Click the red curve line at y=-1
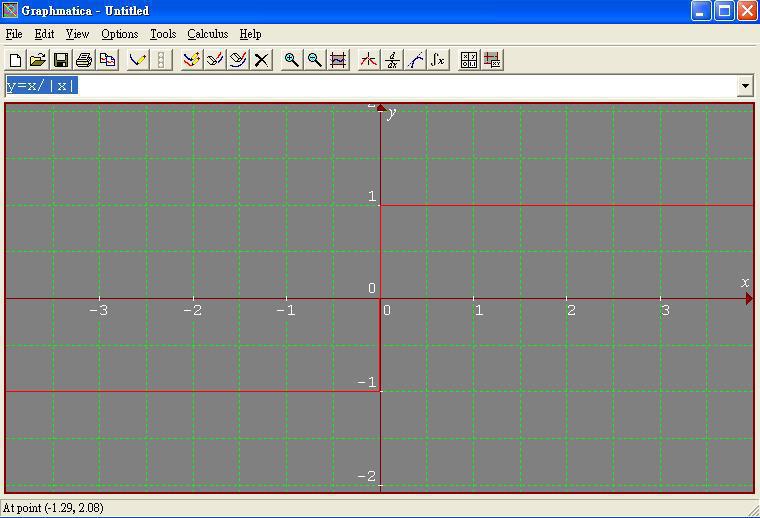This screenshot has height=518, width=760. click(x=192, y=391)
